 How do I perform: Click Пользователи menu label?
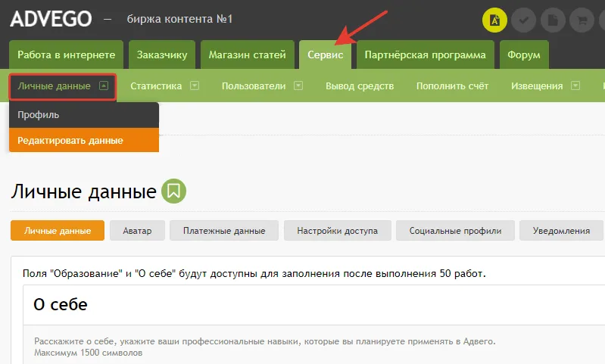(x=254, y=86)
